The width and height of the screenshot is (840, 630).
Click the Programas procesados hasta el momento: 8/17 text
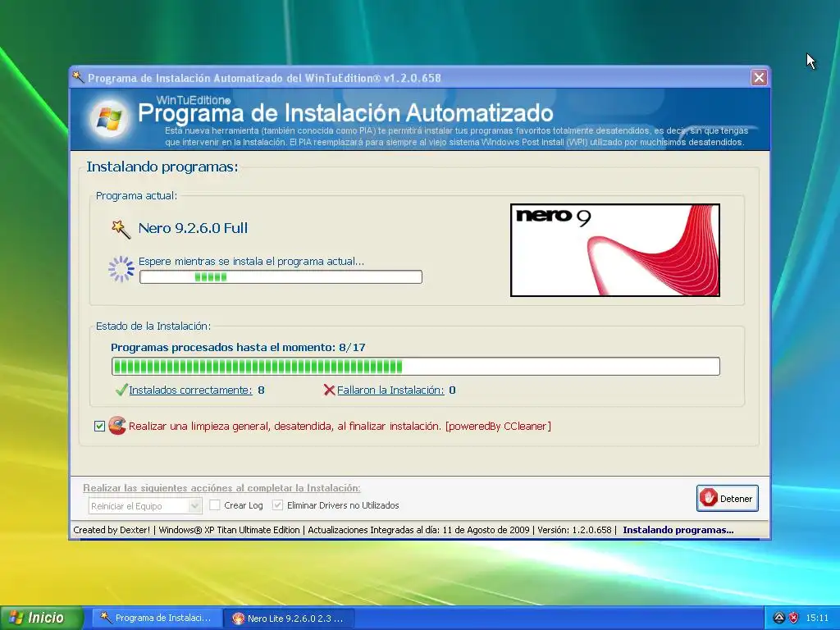click(238, 347)
